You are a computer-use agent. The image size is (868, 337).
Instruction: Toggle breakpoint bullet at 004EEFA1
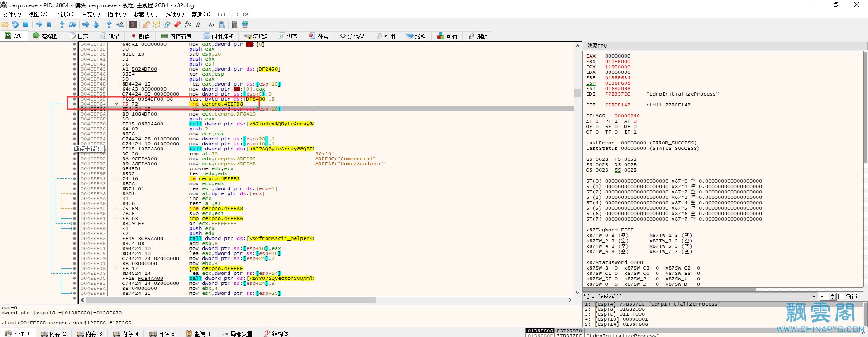point(75,178)
